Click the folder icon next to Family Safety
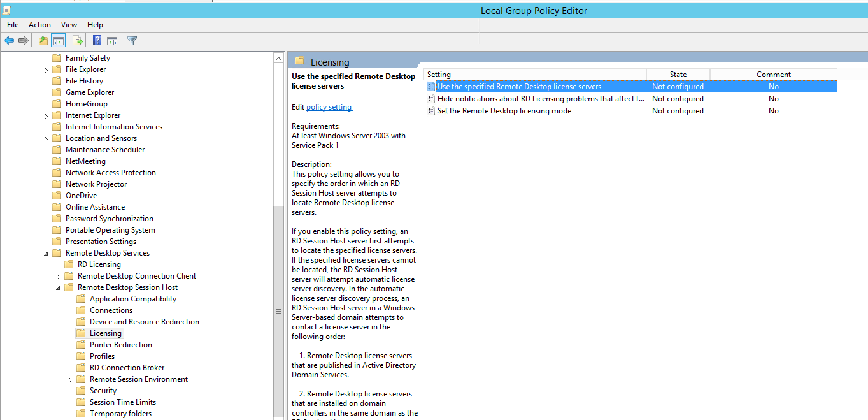 [56, 58]
